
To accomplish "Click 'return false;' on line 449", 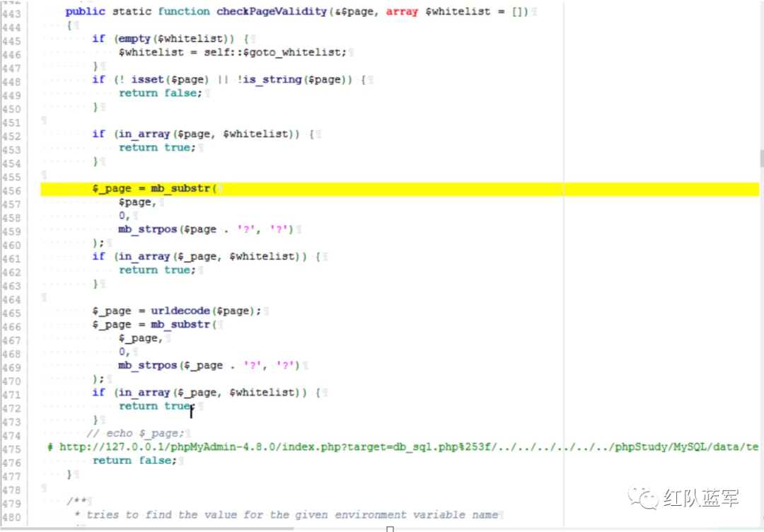I will coord(161,93).
